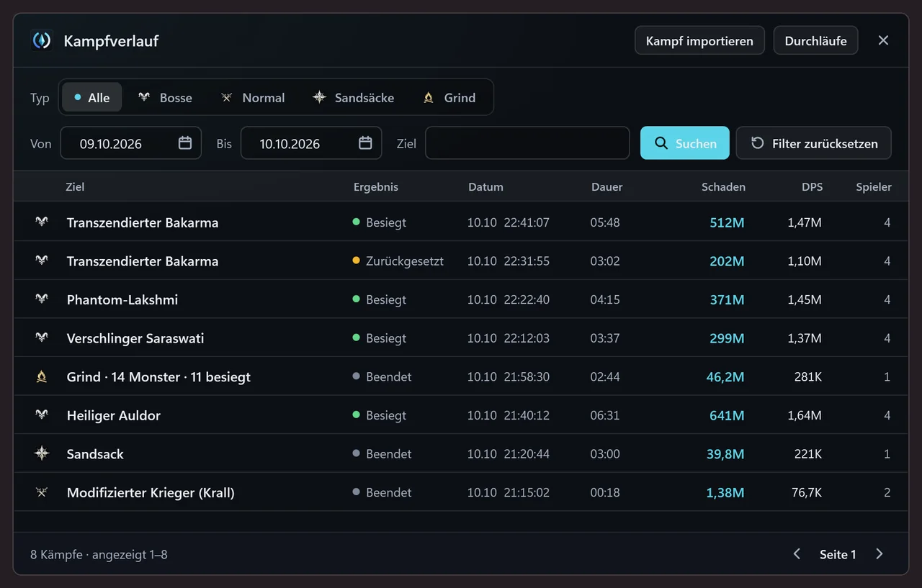Click crossed-swords icon on Modifizierter Krieger row
The image size is (922, 588).
42,492
